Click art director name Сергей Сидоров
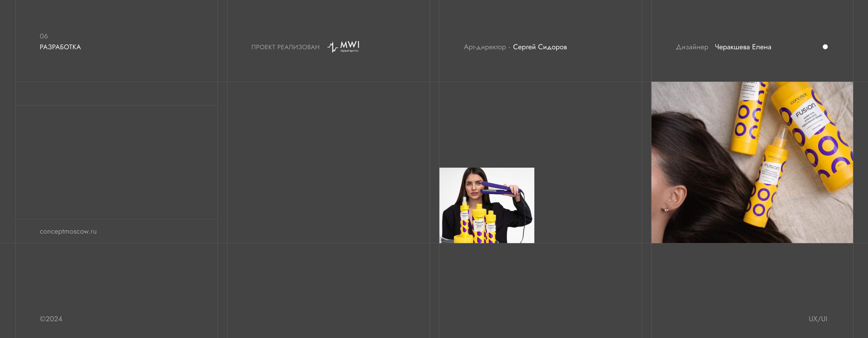 (540, 47)
